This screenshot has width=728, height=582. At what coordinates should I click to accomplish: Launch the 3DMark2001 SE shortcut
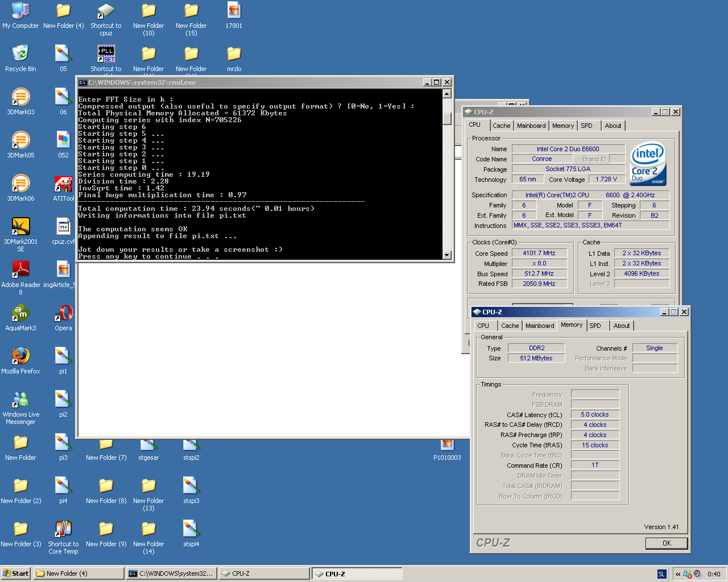(20, 235)
